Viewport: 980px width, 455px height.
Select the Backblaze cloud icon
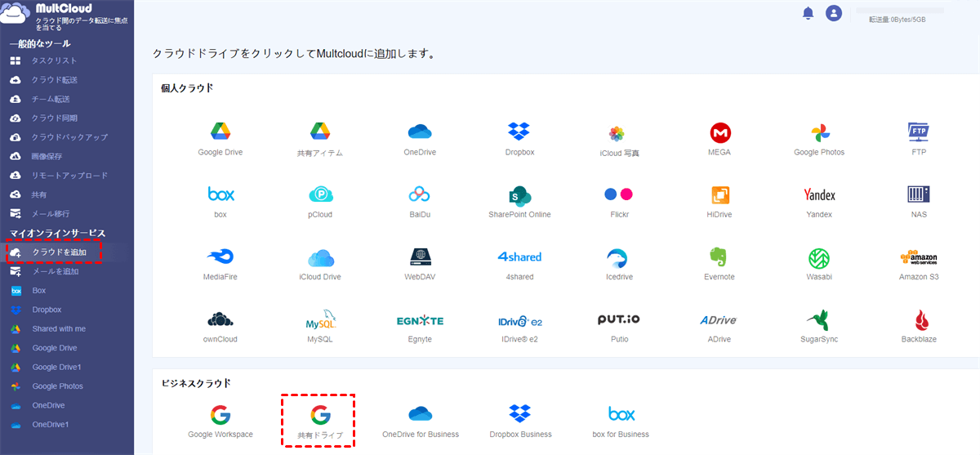pyautogui.click(x=919, y=320)
